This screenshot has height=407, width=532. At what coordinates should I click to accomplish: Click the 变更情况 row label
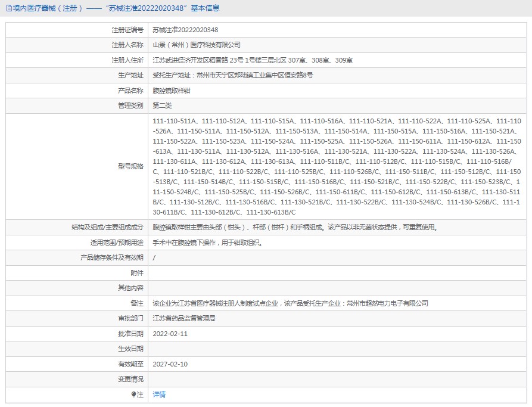130,379
